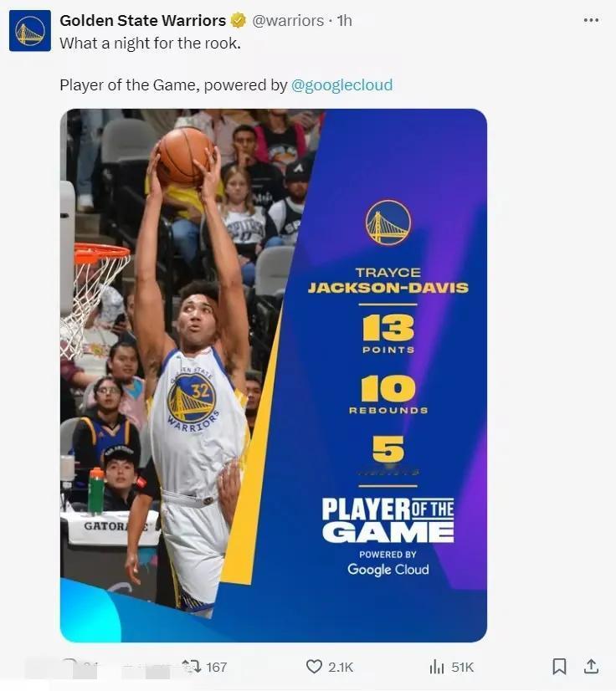The width and height of the screenshot is (616, 691).
Task: Click the Google Cloud logo in image
Action: [x=388, y=570]
